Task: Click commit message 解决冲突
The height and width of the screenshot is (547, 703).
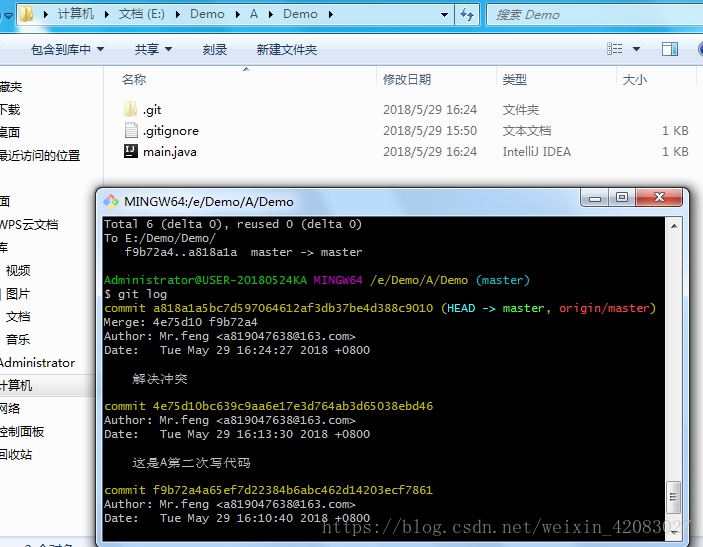Action: [x=160, y=379]
